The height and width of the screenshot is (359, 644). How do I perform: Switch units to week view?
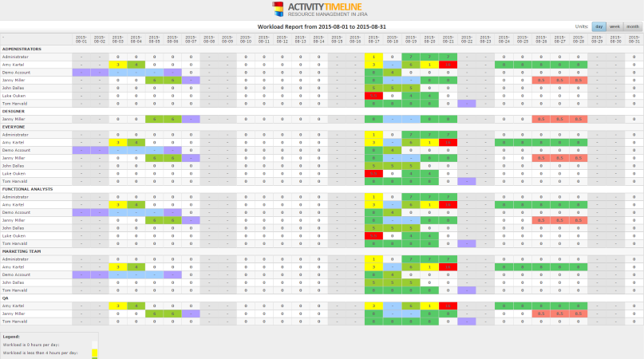pos(614,26)
